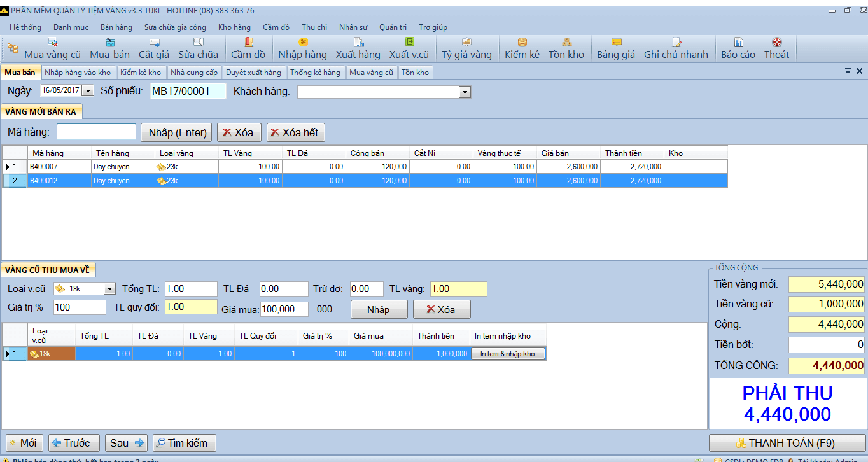868x462 pixels.
Task: Open the Trợ giúp menu
Action: point(433,27)
